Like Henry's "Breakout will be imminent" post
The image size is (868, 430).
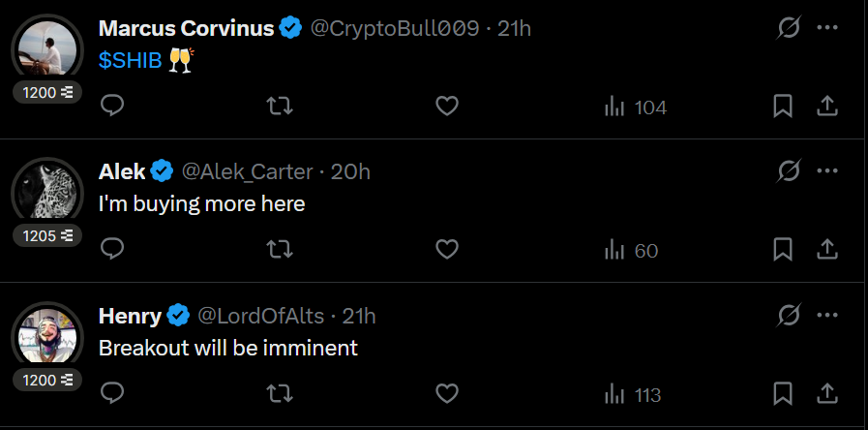[446, 393]
